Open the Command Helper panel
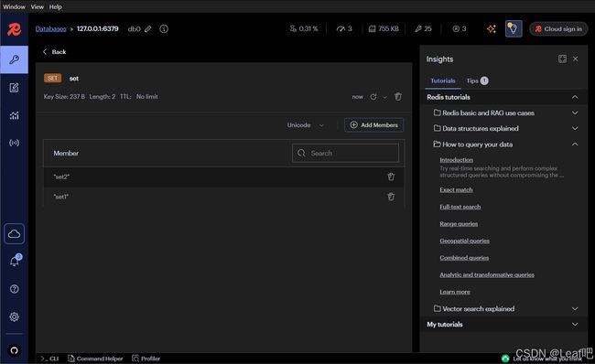 coord(95,359)
